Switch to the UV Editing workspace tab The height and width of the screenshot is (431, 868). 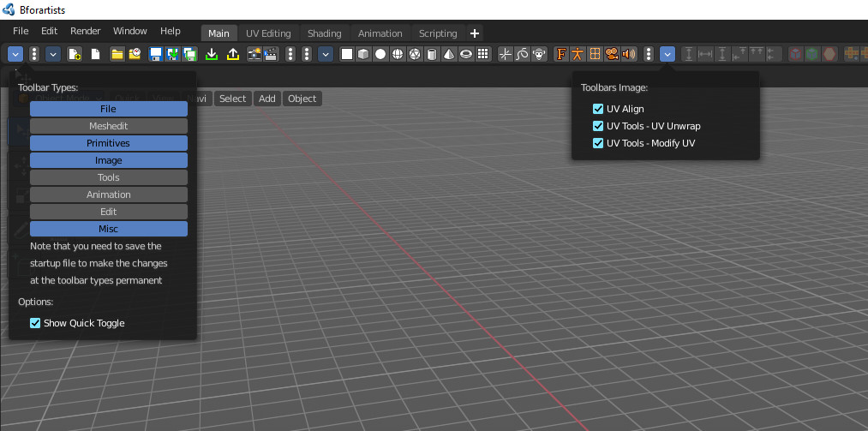tap(268, 33)
